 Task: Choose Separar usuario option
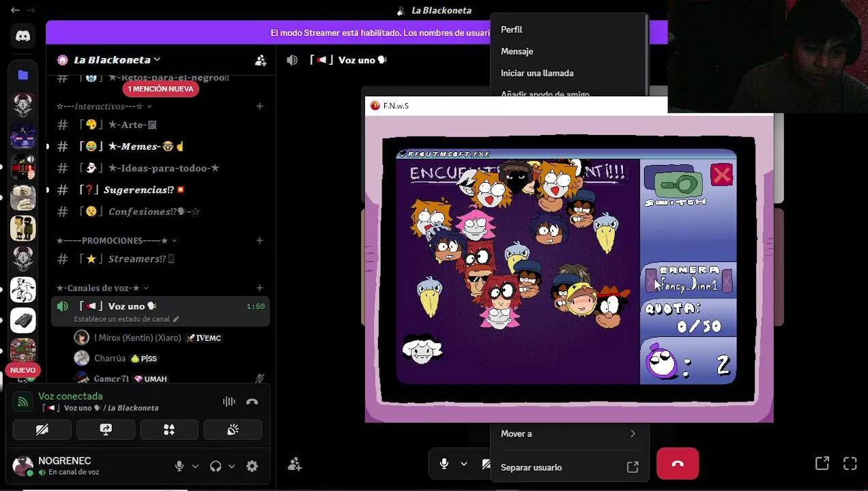(568, 468)
